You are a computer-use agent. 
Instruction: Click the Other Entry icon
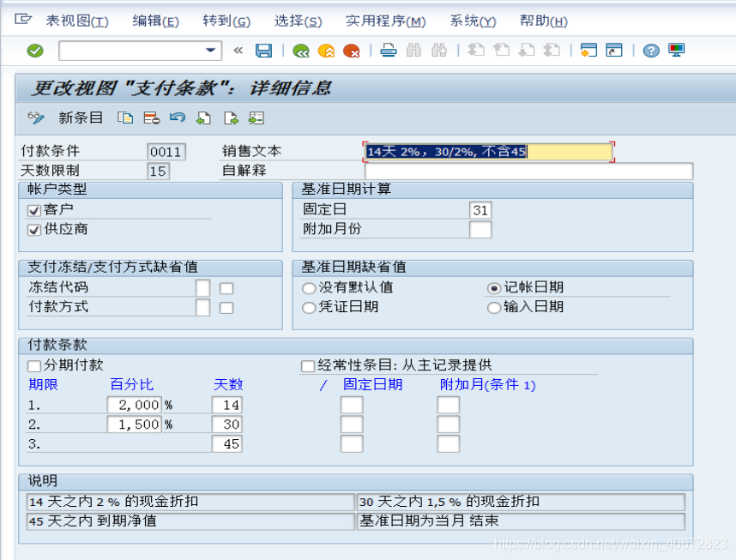coord(256,117)
